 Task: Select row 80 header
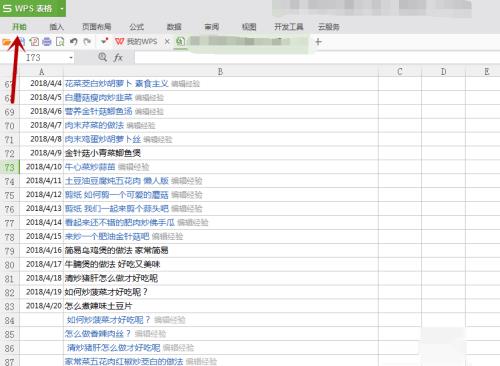point(10,265)
